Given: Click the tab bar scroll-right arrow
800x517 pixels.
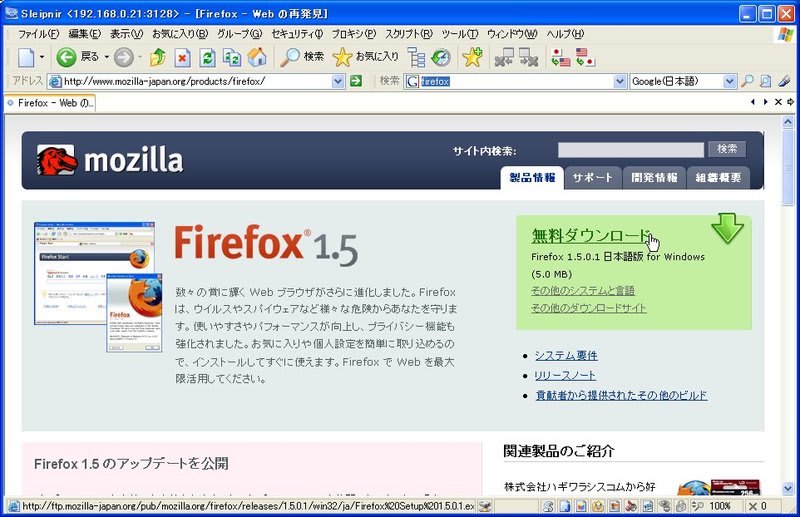Looking at the screenshot, I should [765, 102].
